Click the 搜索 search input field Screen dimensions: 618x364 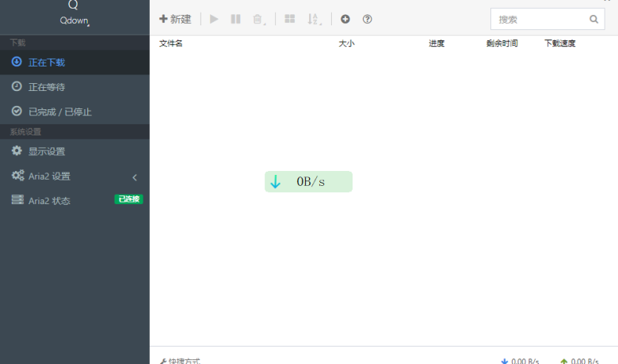547,19
